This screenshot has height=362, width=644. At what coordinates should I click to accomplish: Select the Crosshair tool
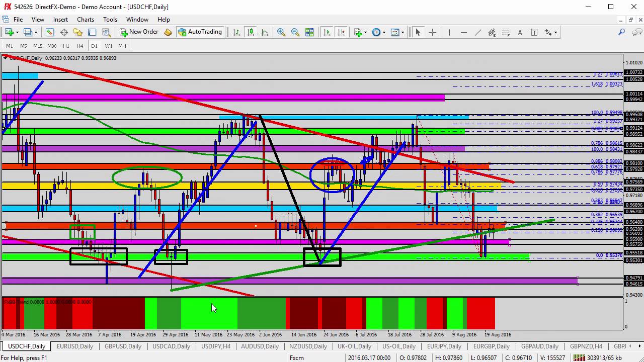432,32
